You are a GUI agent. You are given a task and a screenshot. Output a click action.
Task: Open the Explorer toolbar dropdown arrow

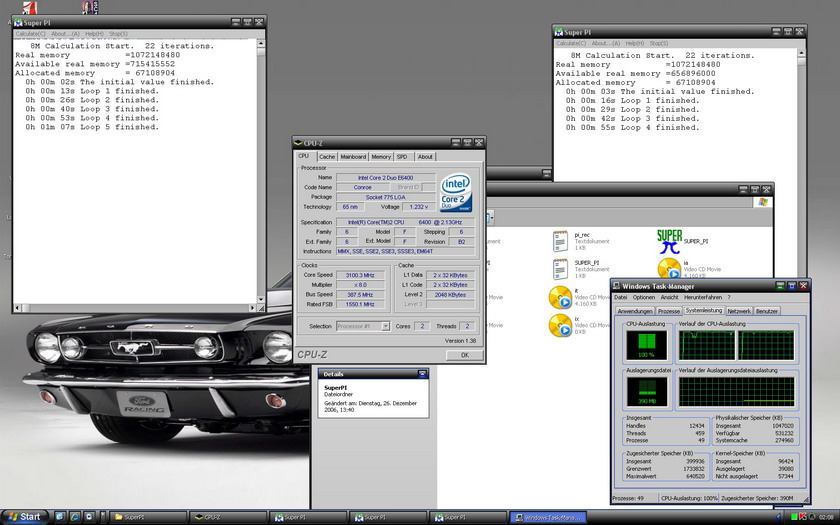click(x=491, y=218)
